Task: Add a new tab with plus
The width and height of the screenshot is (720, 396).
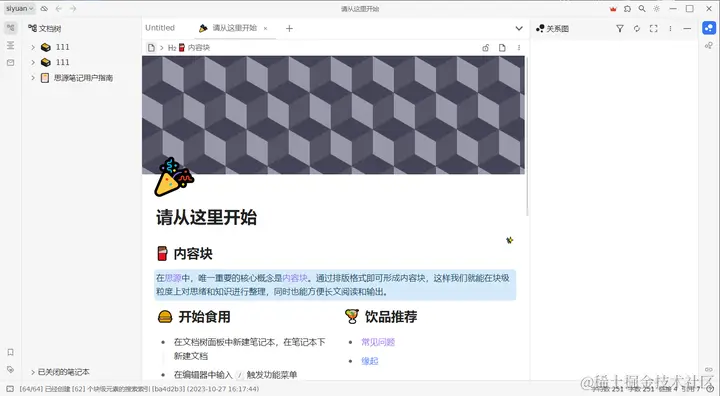Action: [x=289, y=28]
